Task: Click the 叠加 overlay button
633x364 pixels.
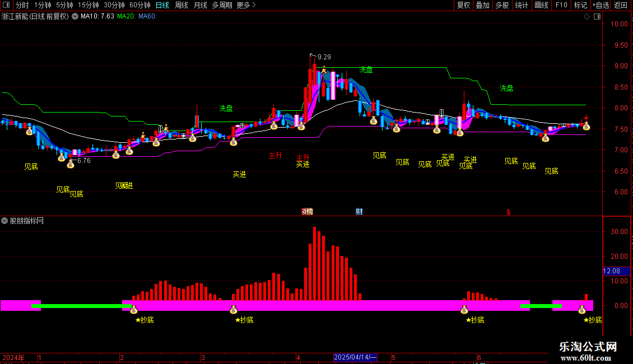Action: (482, 5)
